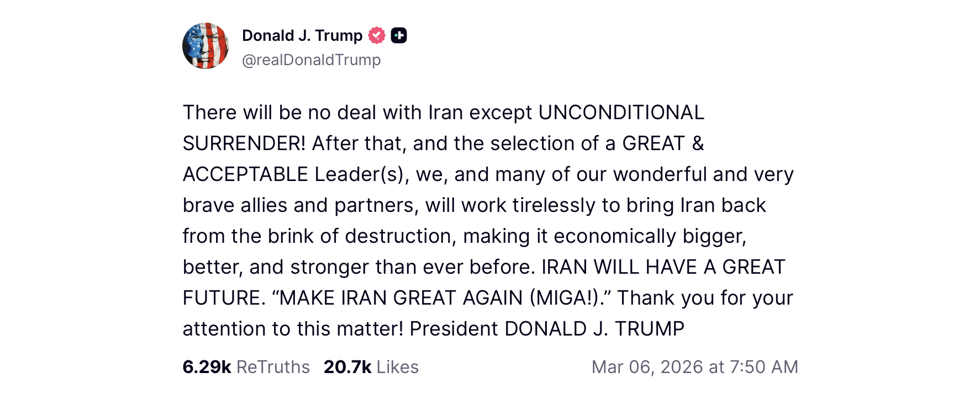This screenshot has width=980, height=399.
Task: Open the @realDonaldTrump handle link
Action: pos(312,60)
